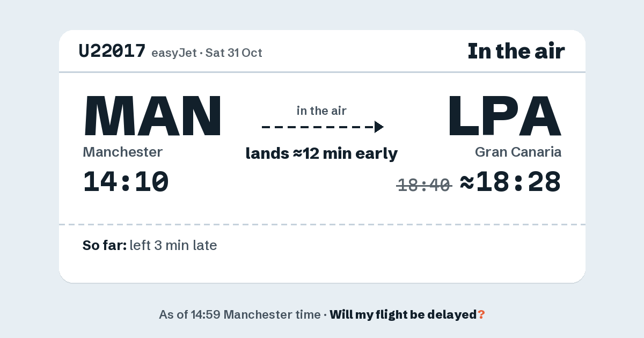Click the flight direction arrowhead icon
Viewport: 644px width, 338px height.
379,127
